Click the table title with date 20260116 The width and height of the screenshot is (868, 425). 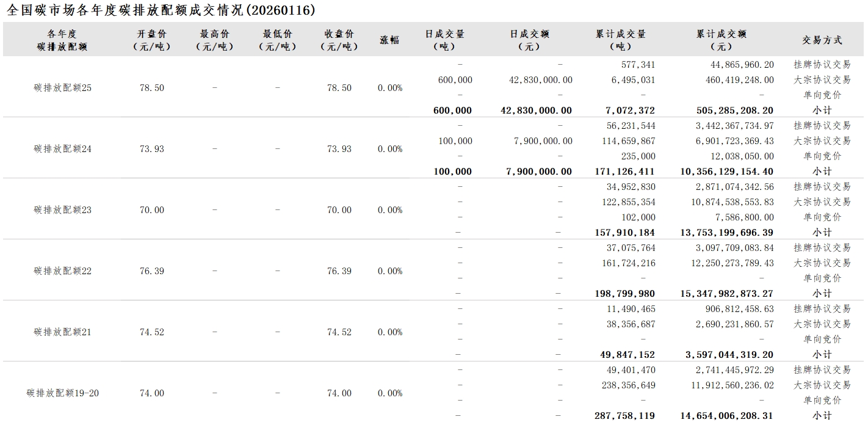pos(161,10)
